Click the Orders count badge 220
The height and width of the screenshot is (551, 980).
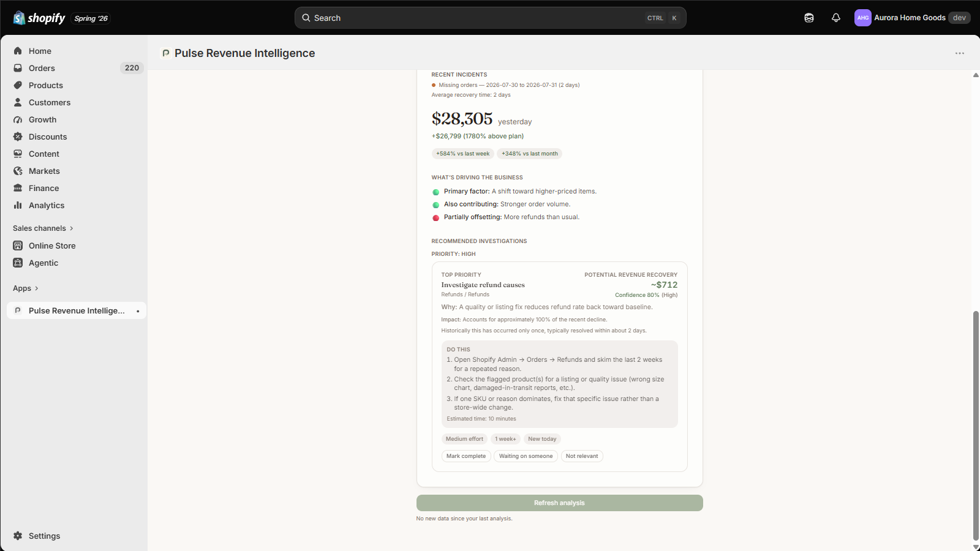(132, 68)
